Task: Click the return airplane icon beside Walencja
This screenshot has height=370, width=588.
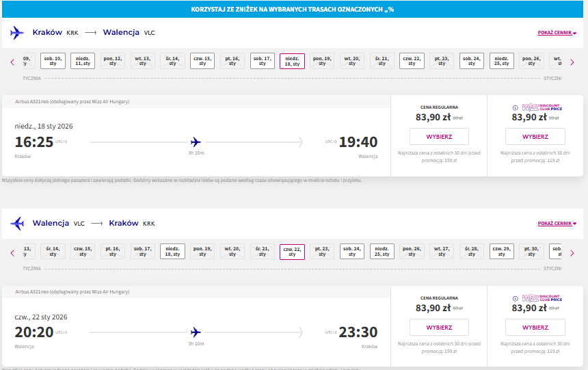Action: click(x=17, y=223)
